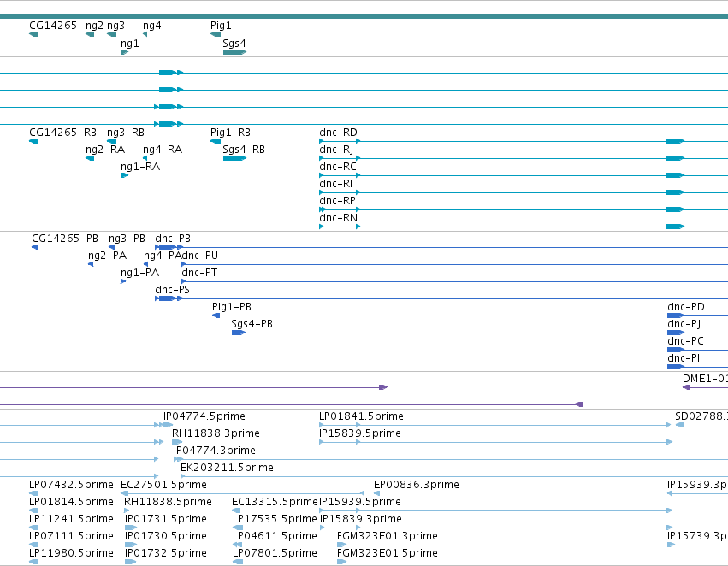This screenshot has width=728, height=566.
Task: Click the RH11838.3prime EST label
Action: 216,433
